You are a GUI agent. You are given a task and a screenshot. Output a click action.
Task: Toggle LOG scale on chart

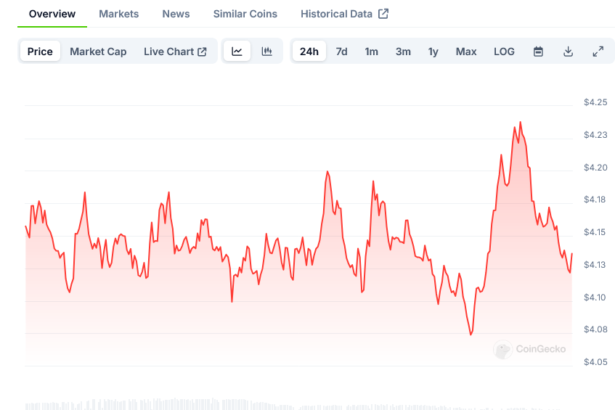504,51
